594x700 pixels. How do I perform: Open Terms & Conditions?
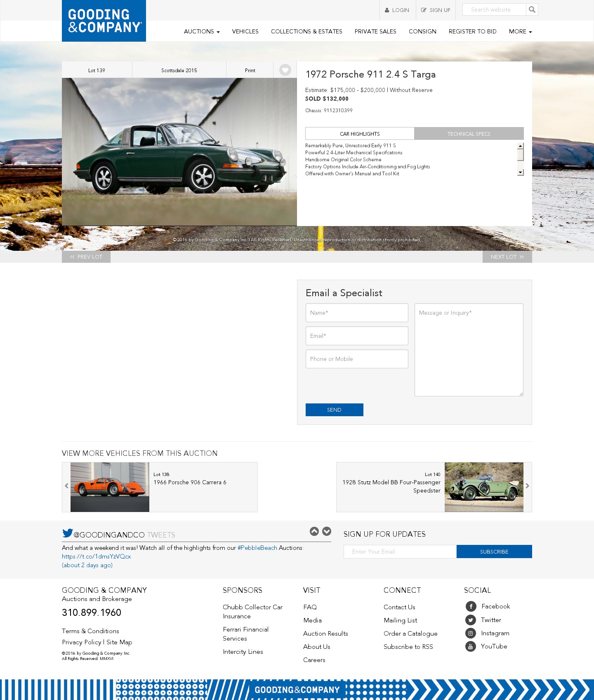tap(90, 631)
